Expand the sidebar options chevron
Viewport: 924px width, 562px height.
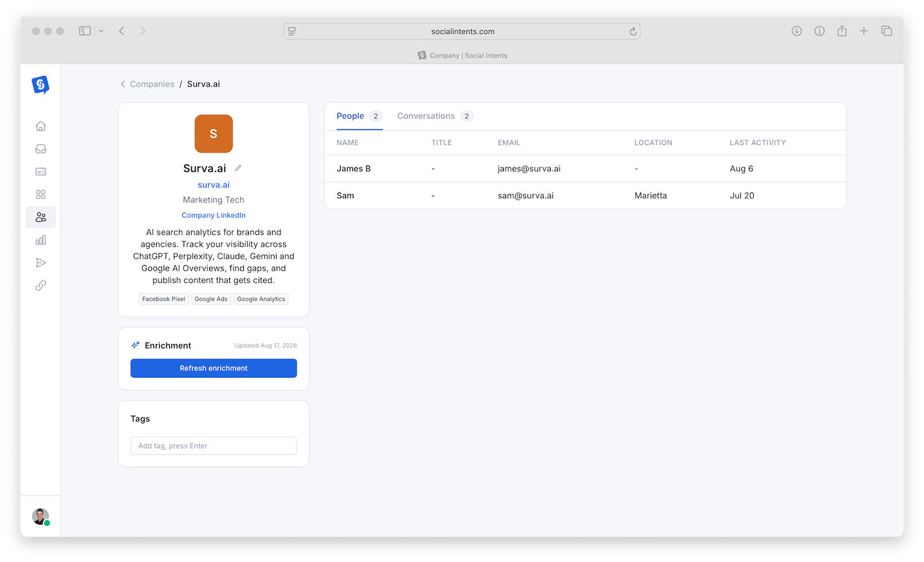pyautogui.click(x=101, y=31)
